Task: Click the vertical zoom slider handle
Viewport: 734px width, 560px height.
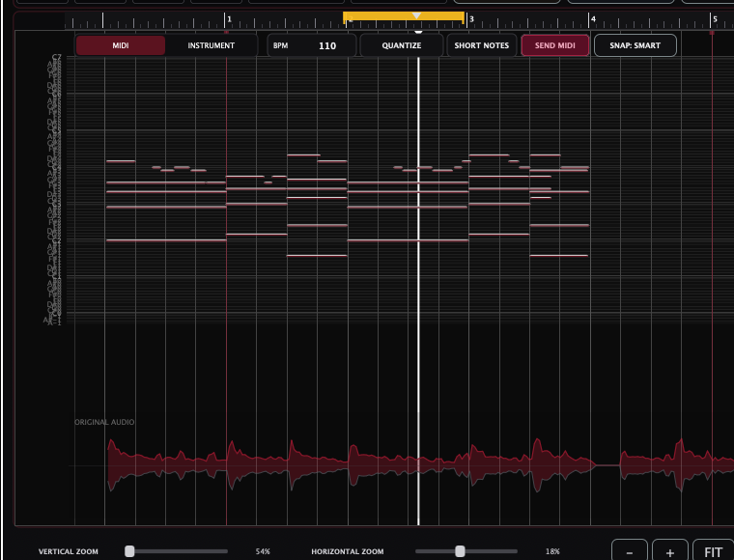Action: click(x=129, y=551)
